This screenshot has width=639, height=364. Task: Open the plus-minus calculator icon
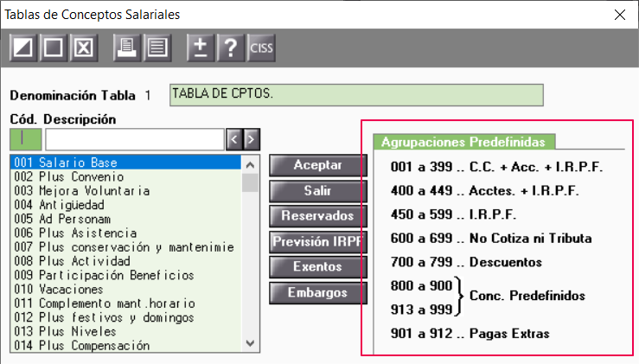tap(201, 48)
